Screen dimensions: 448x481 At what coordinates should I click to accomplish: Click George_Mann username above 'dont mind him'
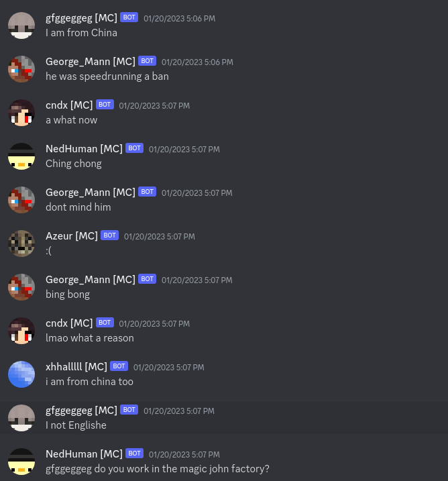coord(91,193)
